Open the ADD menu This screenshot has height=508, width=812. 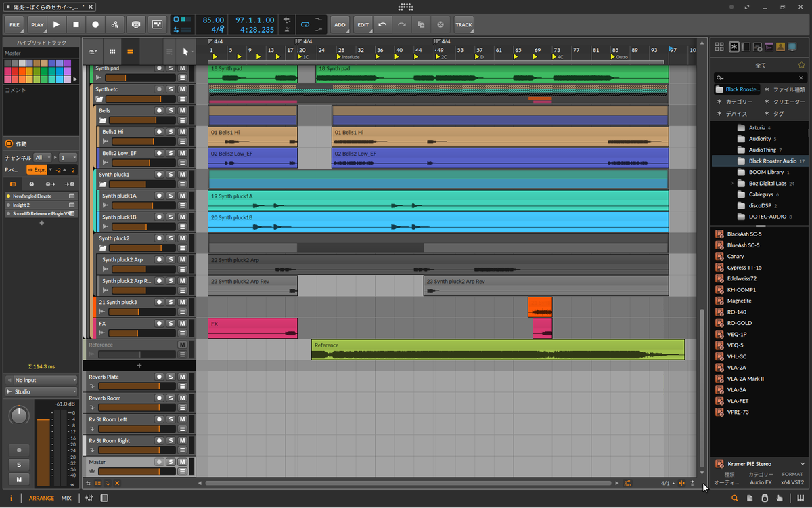pos(340,24)
